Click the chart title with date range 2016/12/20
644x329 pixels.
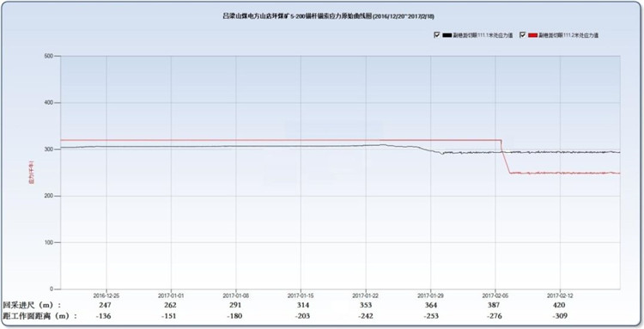[x=328, y=16]
